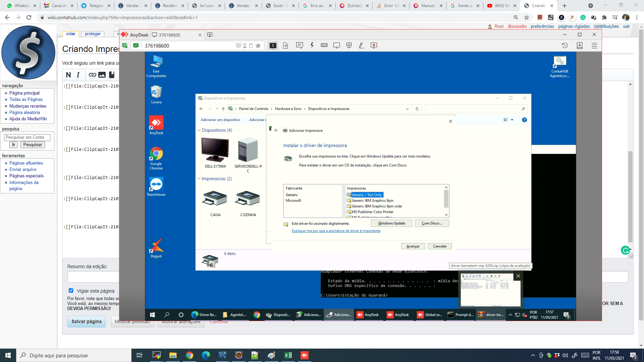Open AnyDesk address book icon
This screenshot has height=362, width=644.
[580, 45]
